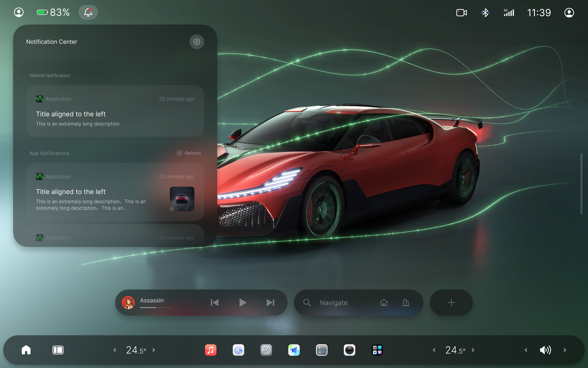Increase left temperature 24.5°
The width and height of the screenshot is (588, 368).
coord(154,350)
